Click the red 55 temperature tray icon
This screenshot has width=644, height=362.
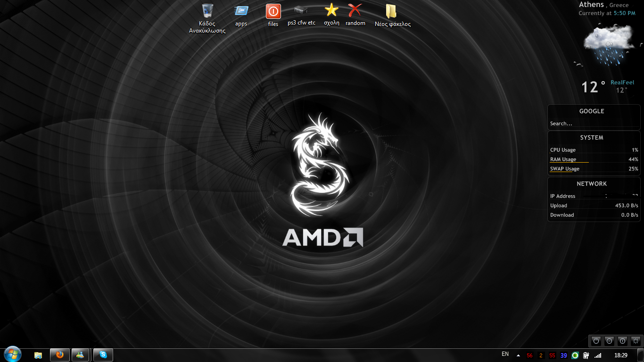(x=552, y=355)
